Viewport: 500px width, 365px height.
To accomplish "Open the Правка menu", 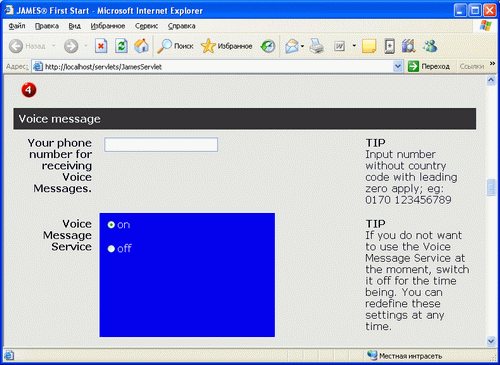I will [x=47, y=26].
